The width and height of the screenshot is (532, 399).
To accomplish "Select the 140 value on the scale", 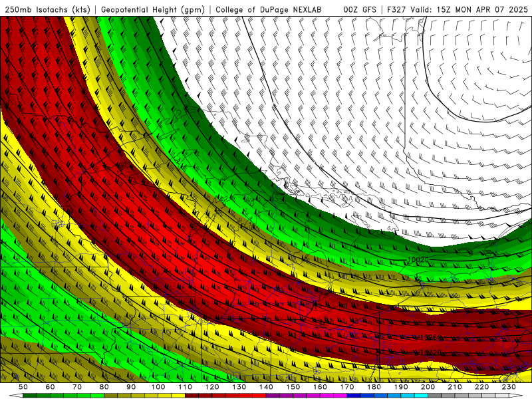I will (x=267, y=387).
